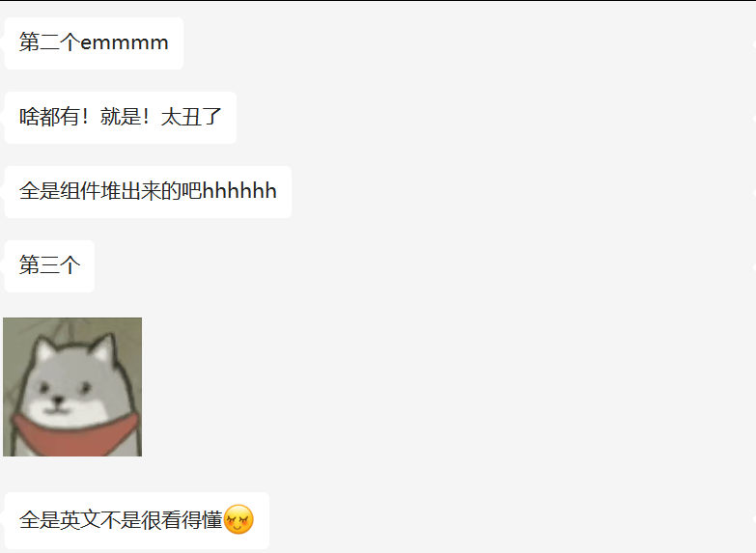Click the word '英文' in last message

click(80, 520)
